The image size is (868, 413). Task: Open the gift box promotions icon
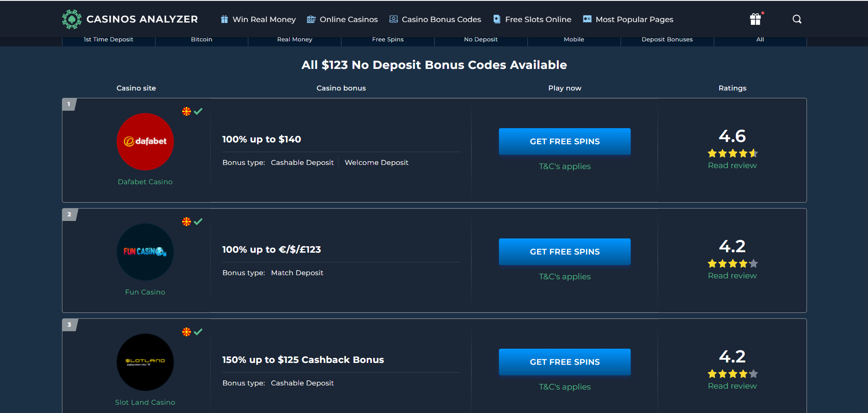[756, 19]
